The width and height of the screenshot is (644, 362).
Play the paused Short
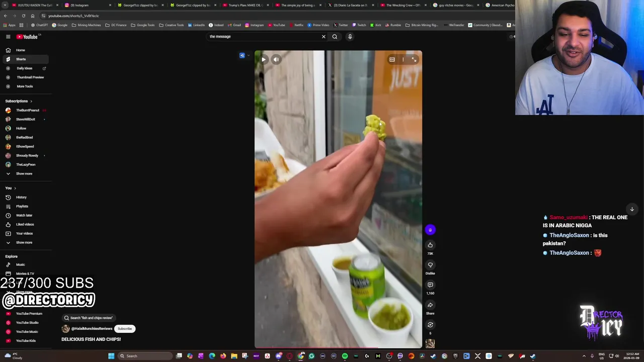(x=264, y=59)
